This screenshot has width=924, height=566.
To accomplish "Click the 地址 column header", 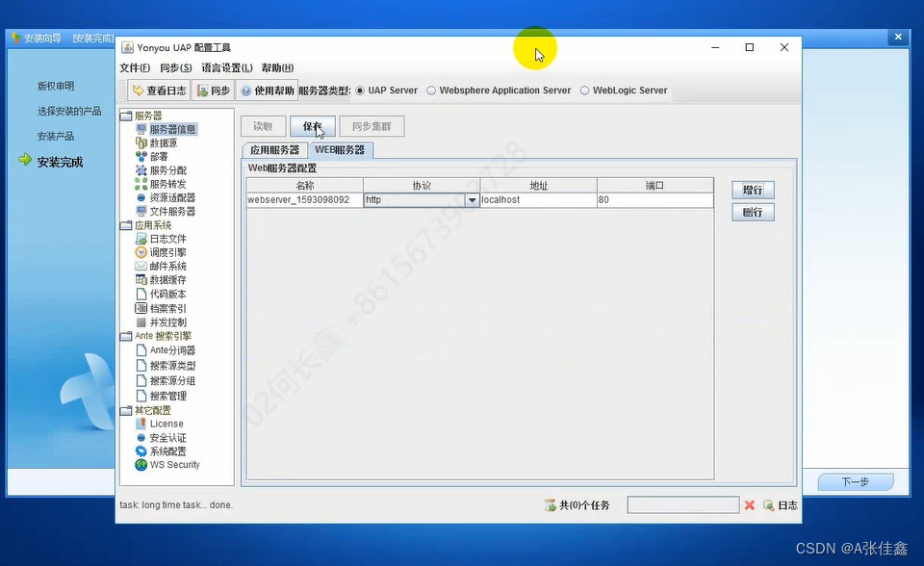I will [539, 185].
